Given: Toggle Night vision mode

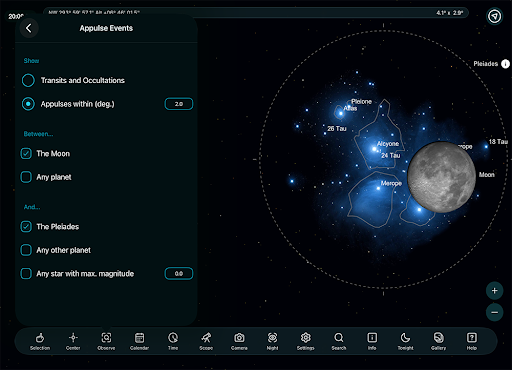Looking at the screenshot, I should [272, 341].
